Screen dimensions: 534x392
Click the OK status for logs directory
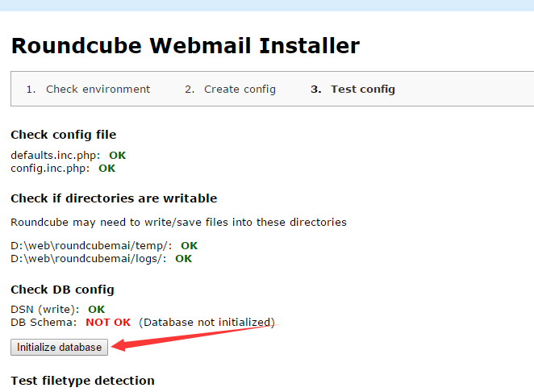183,259
